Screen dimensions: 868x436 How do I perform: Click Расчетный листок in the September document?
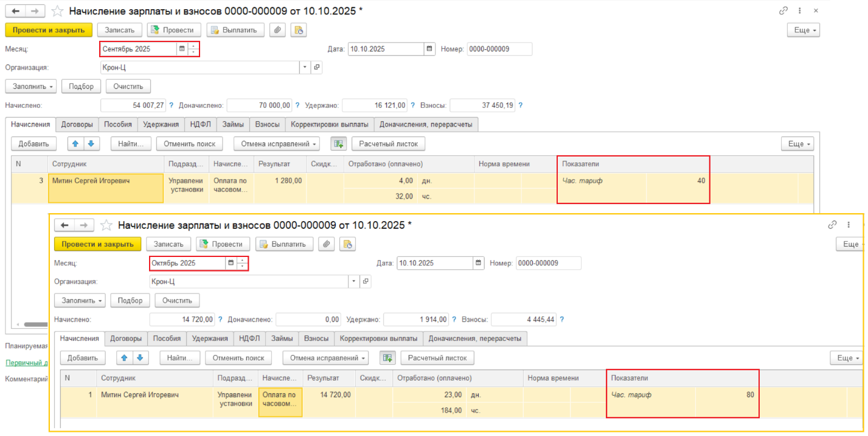click(x=388, y=144)
